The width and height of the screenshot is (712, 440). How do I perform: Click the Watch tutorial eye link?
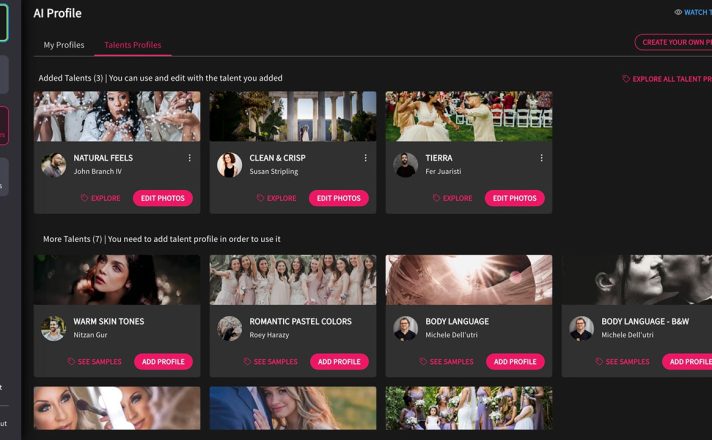point(693,12)
